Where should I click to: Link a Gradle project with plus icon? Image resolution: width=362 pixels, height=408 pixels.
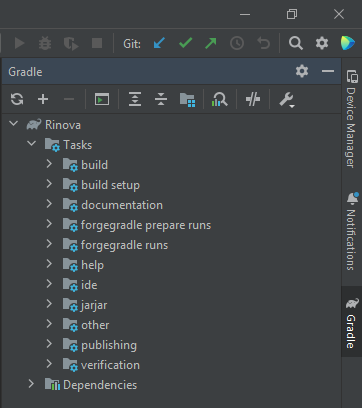(x=43, y=99)
